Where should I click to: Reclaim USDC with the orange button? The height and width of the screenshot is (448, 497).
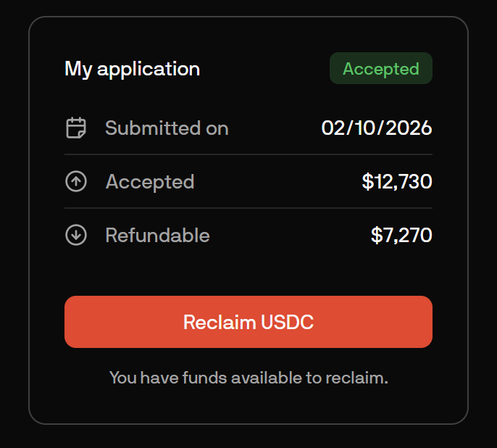coord(248,322)
